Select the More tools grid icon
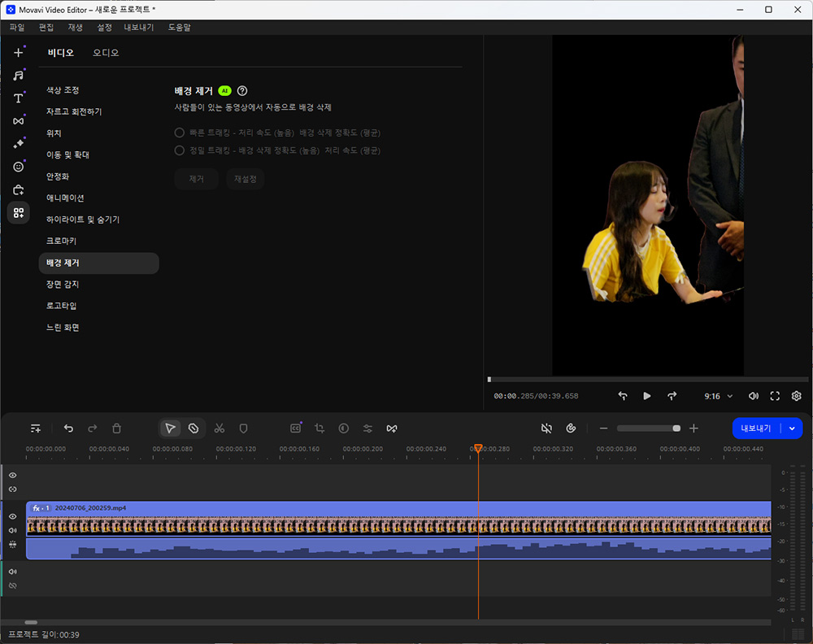813x644 pixels. click(x=18, y=212)
